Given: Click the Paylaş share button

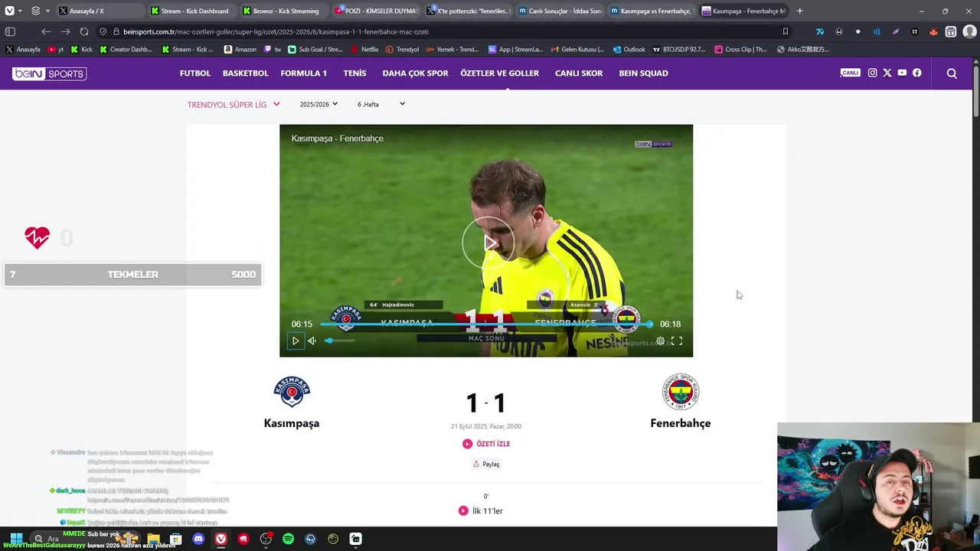Looking at the screenshot, I should click(x=486, y=464).
